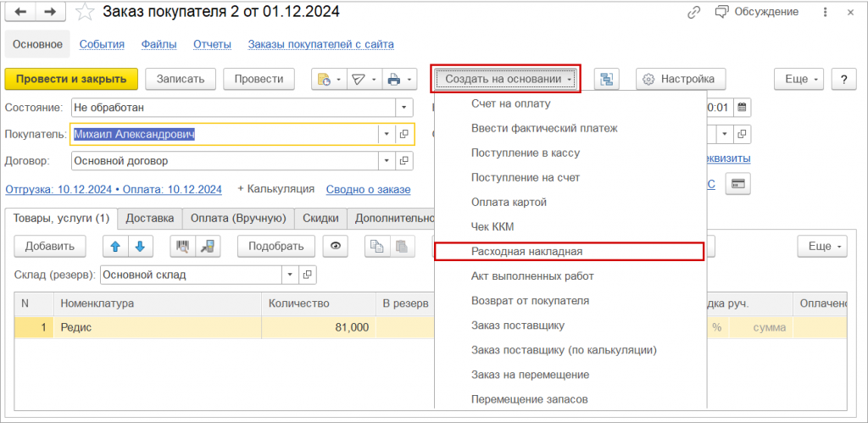
Task: Open the Настройка settings button
Action: (x=679, y=79)
